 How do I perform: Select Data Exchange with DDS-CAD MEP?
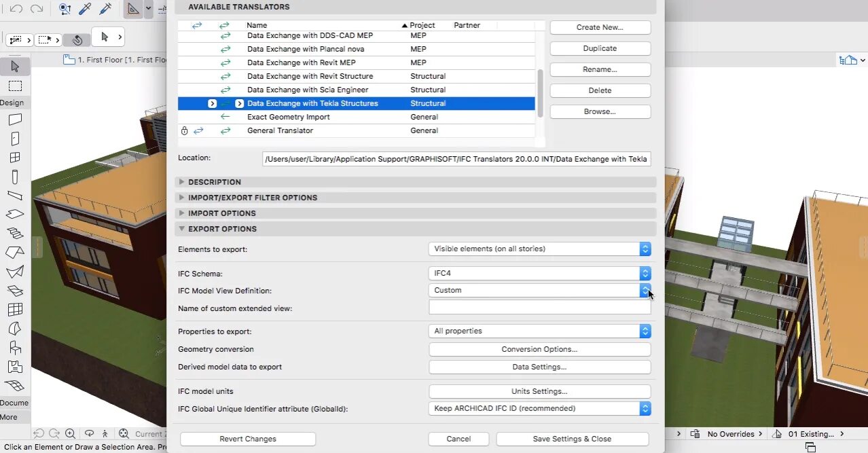tap(356, 35)
